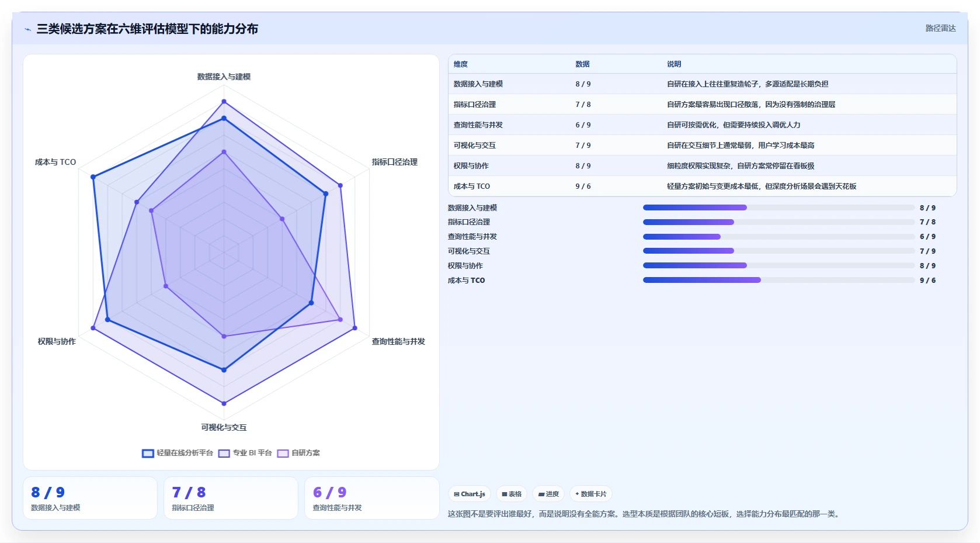Select the 8 / 9 数据接入与建模 card
The height and width of the screenshot is (543, 980).
tap(90, 498)
